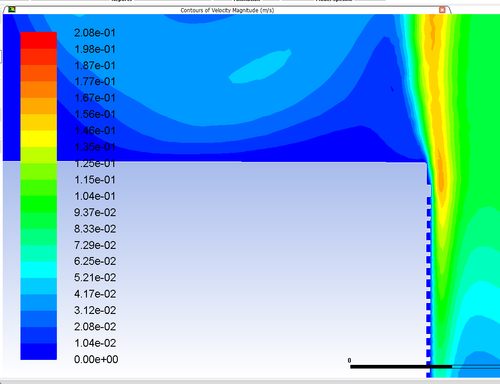Click legend value 9.37e-02
This screenshot has width=500, height=384.
[x=95, y=213]
